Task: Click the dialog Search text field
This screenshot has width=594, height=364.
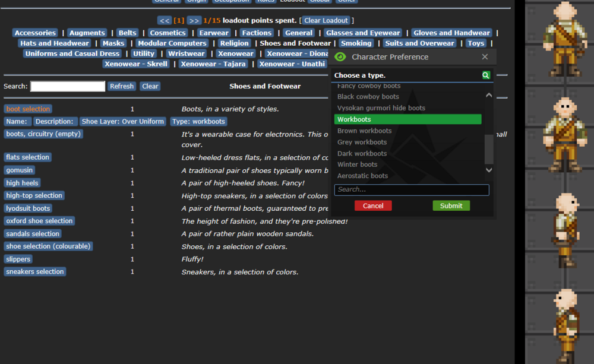Action: pyautogui.click(x=411, y=190)
